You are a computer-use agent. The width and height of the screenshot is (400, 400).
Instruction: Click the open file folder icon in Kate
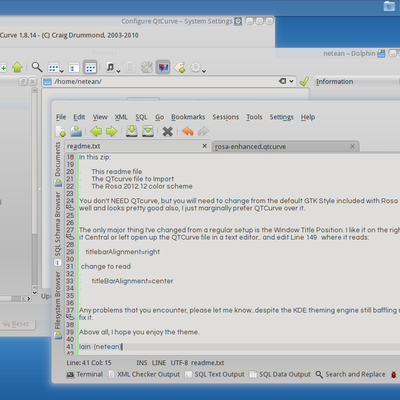pos(76,131)
